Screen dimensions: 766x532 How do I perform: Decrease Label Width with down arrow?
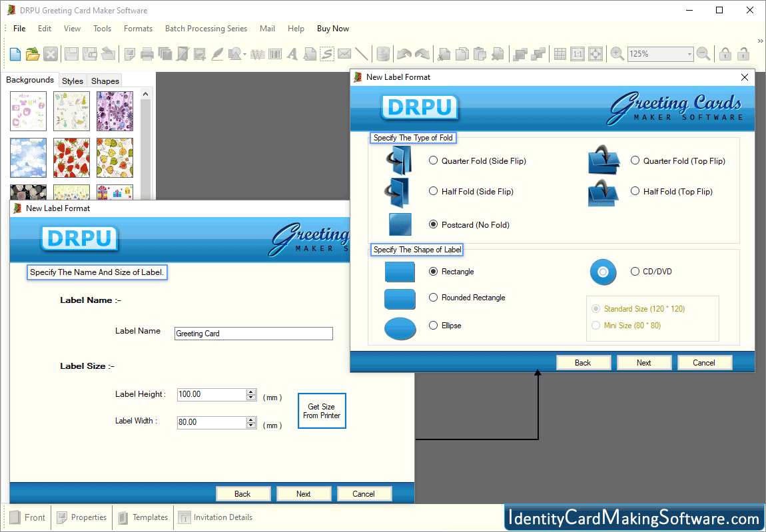pos(251,425)
